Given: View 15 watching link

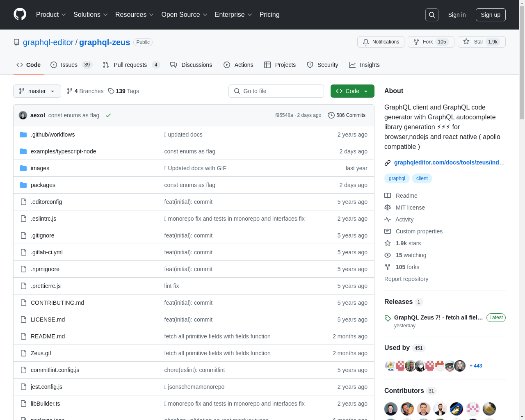Looking at the screenshot, I should 405,255.
